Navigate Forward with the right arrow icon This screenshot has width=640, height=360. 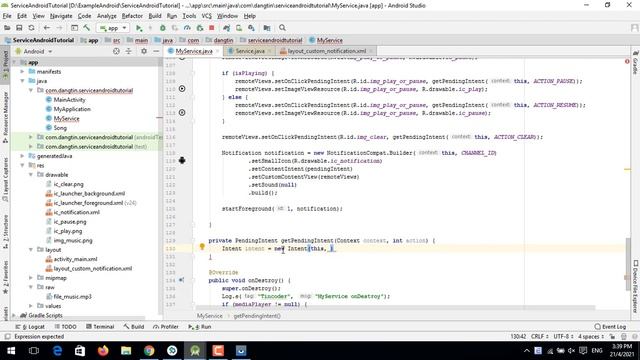59,28
